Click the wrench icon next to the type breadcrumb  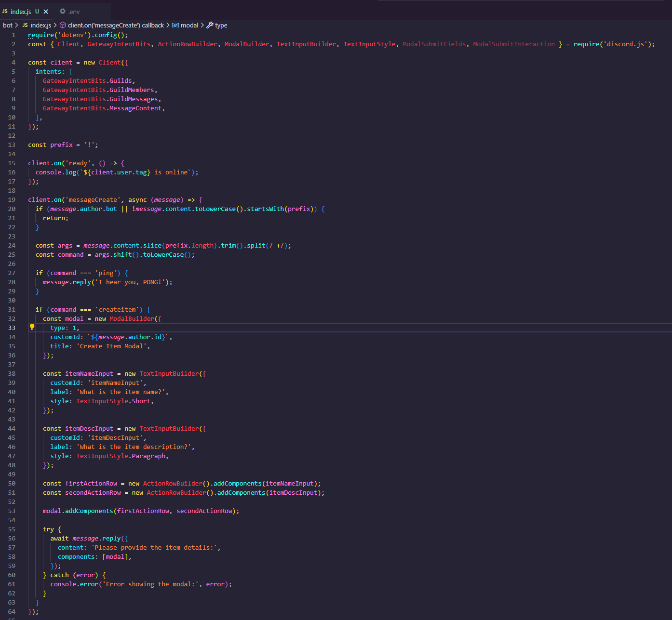(x=211, y=25)
